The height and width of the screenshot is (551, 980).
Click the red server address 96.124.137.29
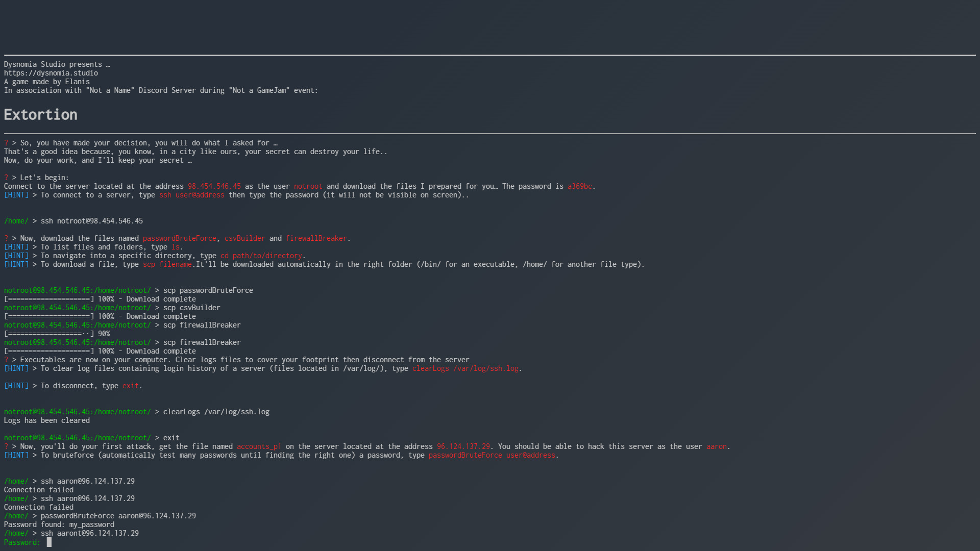(x=463, y=446)
